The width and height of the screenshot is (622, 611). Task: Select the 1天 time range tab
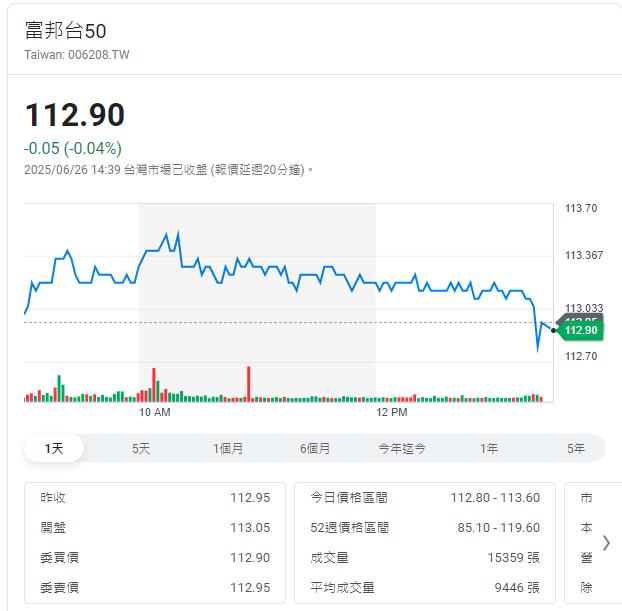54,449
